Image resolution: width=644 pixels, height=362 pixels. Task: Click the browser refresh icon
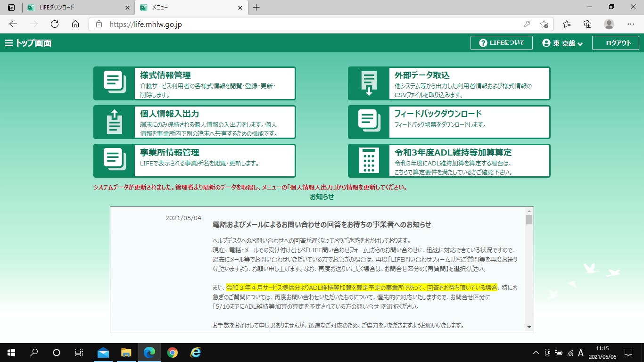[55, 24]
